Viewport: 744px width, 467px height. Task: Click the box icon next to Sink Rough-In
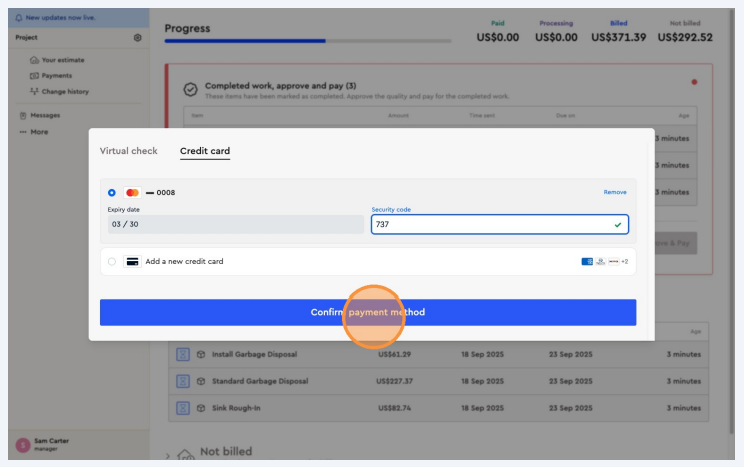click(x=201, y=408)
